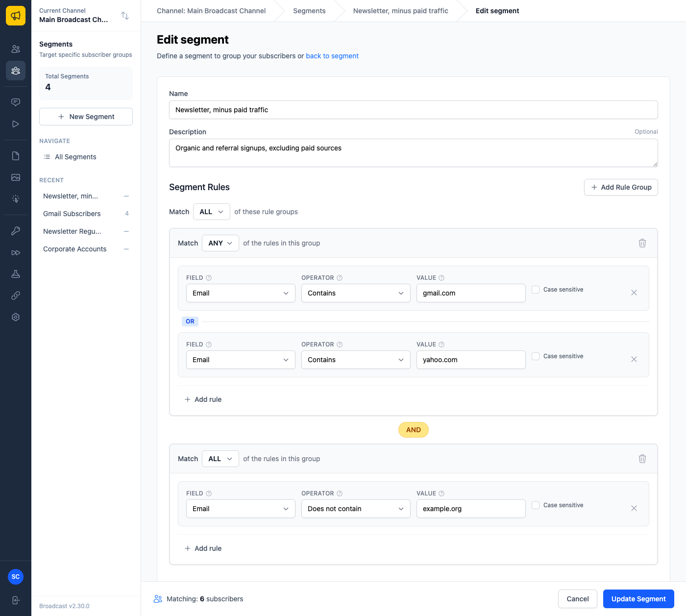686x616 pixels.
Task: Open the Gmail Subscribers recent segment
Action: [86, 214]
